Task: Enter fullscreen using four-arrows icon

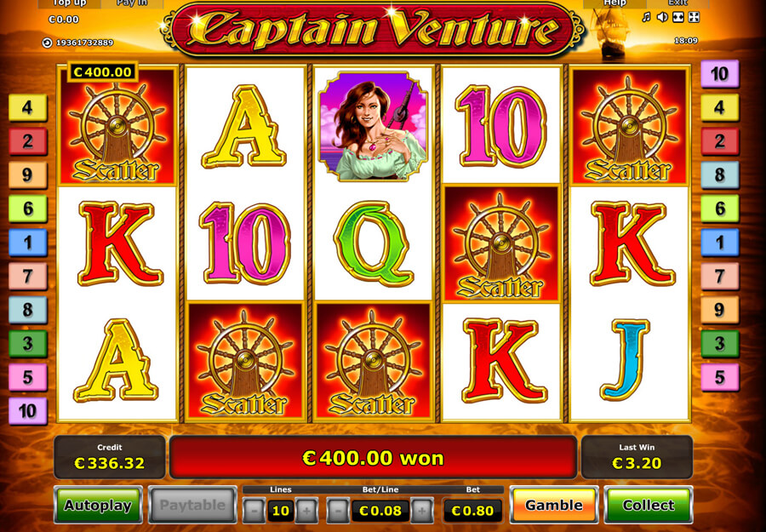Action: click(694, 18)
